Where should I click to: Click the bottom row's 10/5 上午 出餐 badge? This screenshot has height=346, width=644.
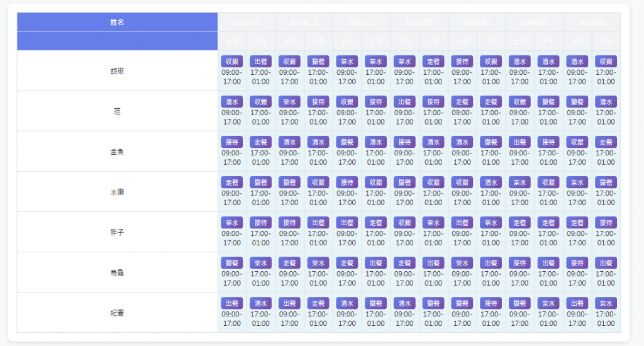coord(577,303)
